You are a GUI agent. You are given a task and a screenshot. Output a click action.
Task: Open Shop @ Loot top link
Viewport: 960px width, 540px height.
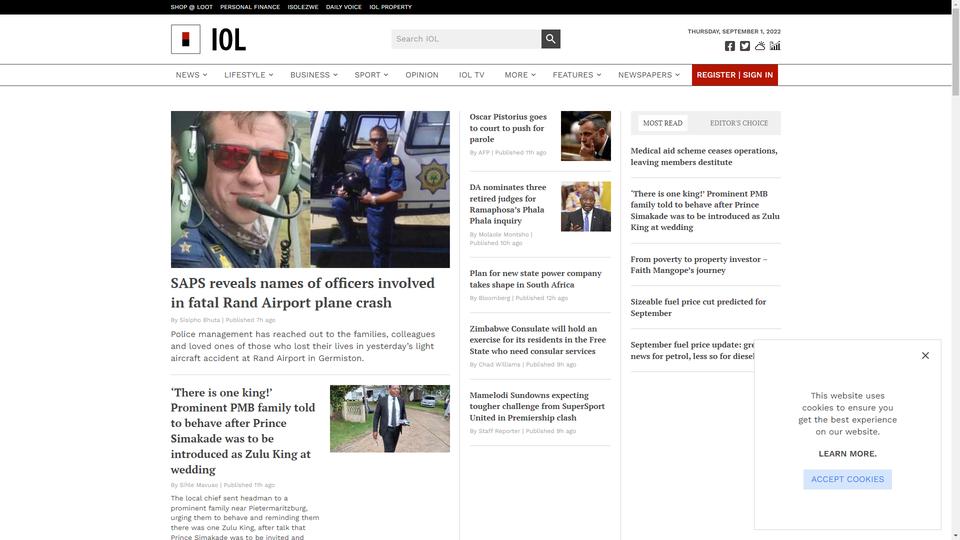[x=192, y=7]
